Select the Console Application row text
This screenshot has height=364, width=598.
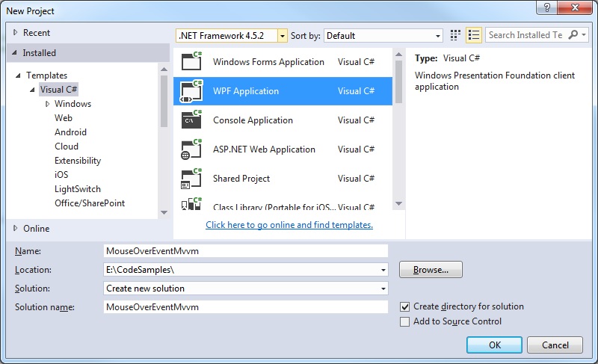[x=253, y=120]
